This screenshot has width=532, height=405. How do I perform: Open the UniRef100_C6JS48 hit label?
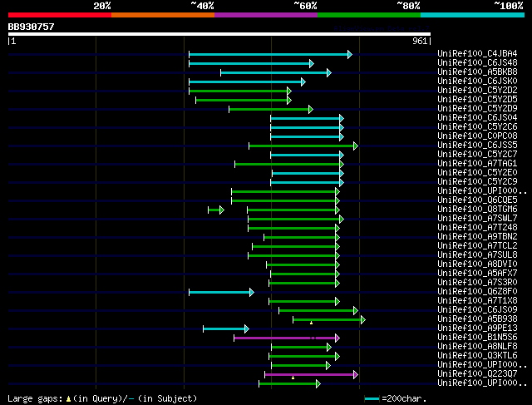[477, 63]
